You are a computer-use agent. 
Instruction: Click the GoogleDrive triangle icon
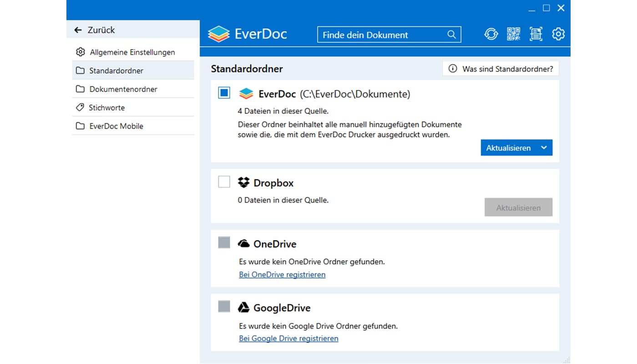click(x=244, y=308)
